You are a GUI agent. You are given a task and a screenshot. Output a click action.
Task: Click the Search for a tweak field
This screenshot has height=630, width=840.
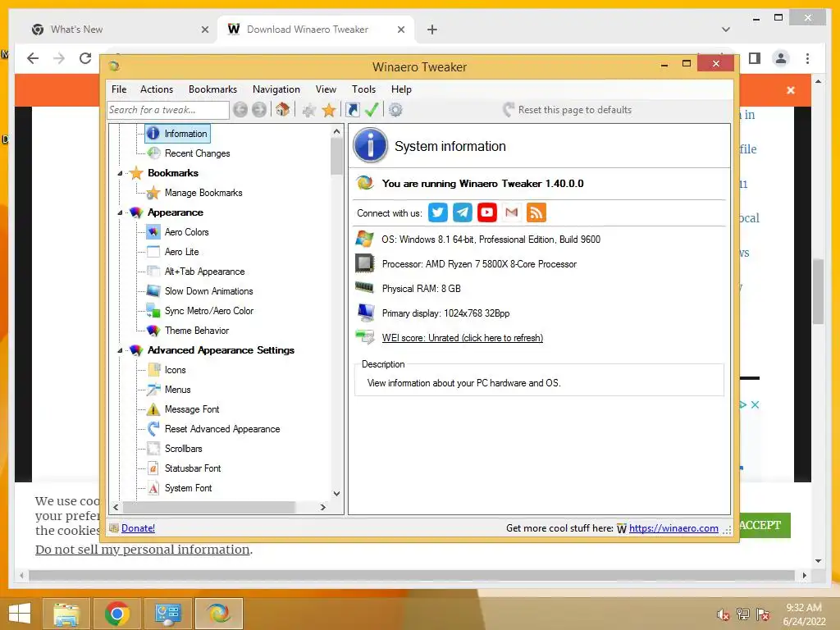click(168, 110)
